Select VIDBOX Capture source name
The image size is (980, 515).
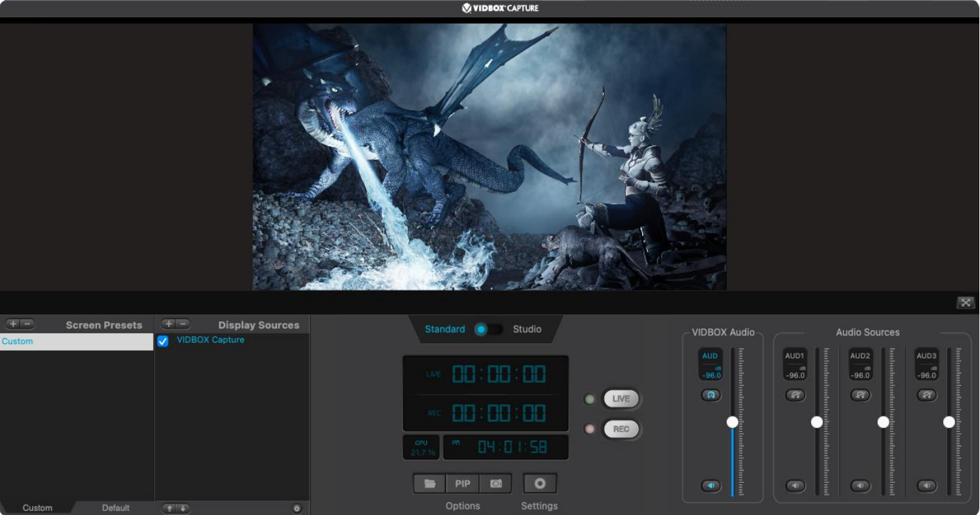point(210,340)
